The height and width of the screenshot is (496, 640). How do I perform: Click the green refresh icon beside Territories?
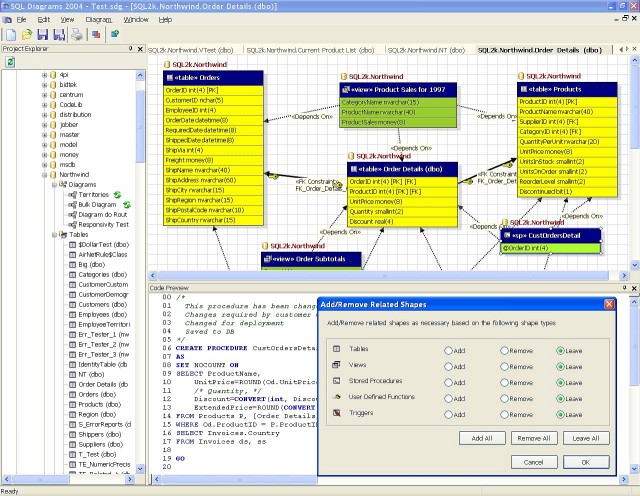tap(117, 194)
